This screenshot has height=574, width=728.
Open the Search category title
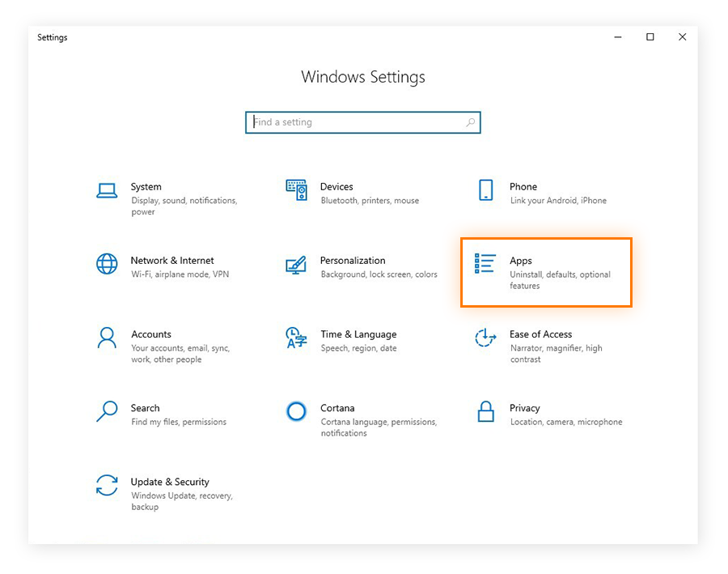coord(145,408)
